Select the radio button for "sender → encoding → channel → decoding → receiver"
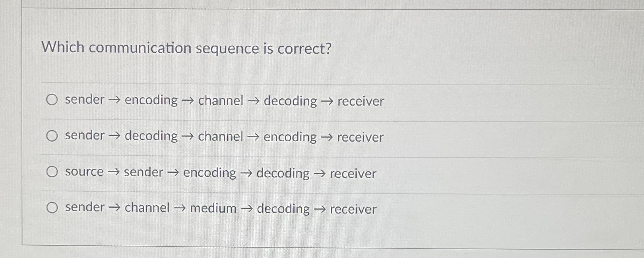644x258 pixels. point(52,100)
